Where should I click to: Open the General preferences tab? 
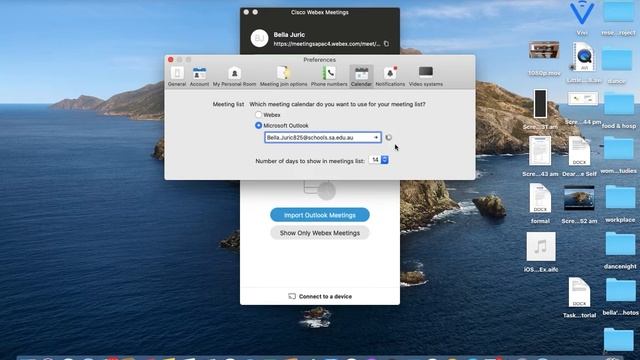(x=177, y=77)
